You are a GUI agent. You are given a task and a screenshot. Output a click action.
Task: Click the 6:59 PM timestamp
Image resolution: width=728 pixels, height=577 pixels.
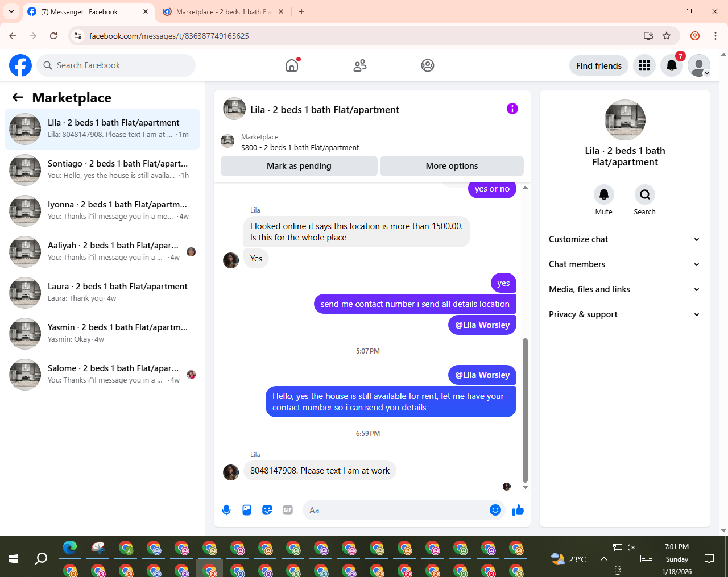click(x=368, y=433)
